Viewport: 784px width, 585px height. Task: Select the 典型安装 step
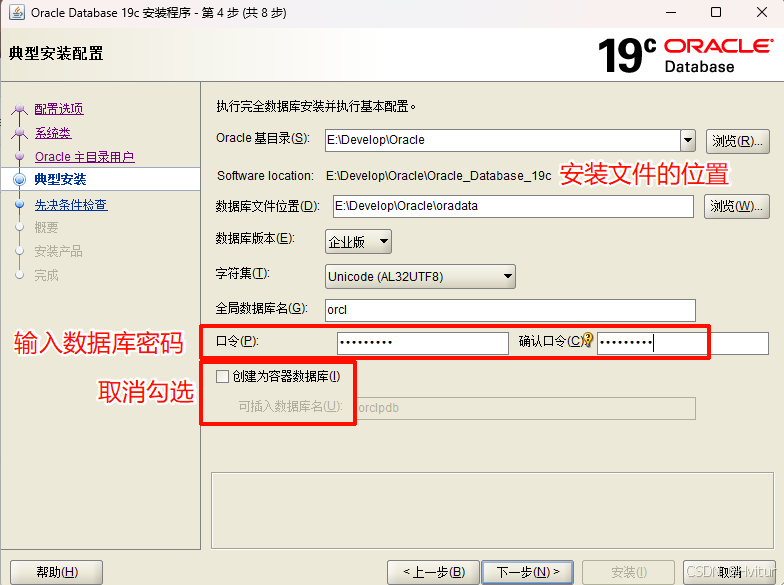(x=60, y=179)
